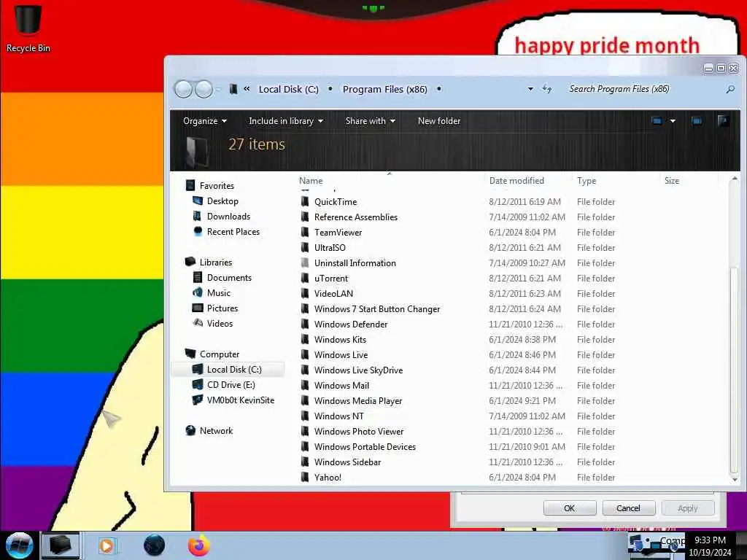This screenshot has height=560, width=747.
Task: Click the scrollbar down arrow in the file list
Action: pos(734,479)
